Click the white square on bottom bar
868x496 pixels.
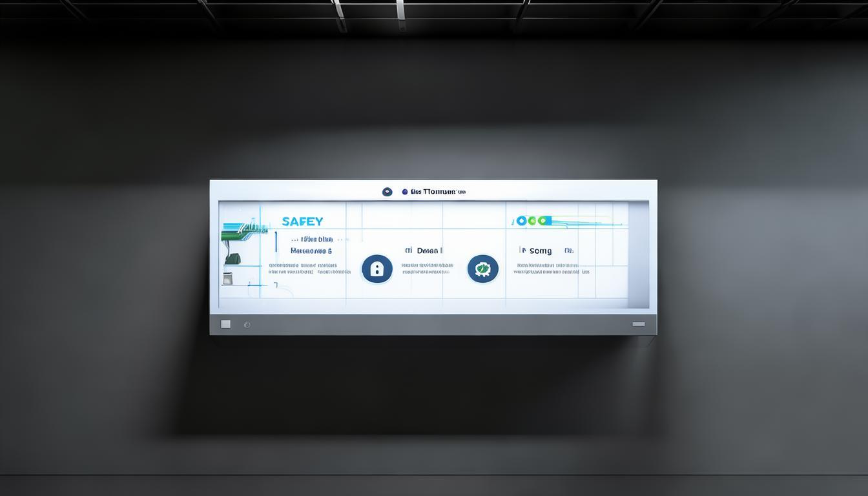[225, 324]
